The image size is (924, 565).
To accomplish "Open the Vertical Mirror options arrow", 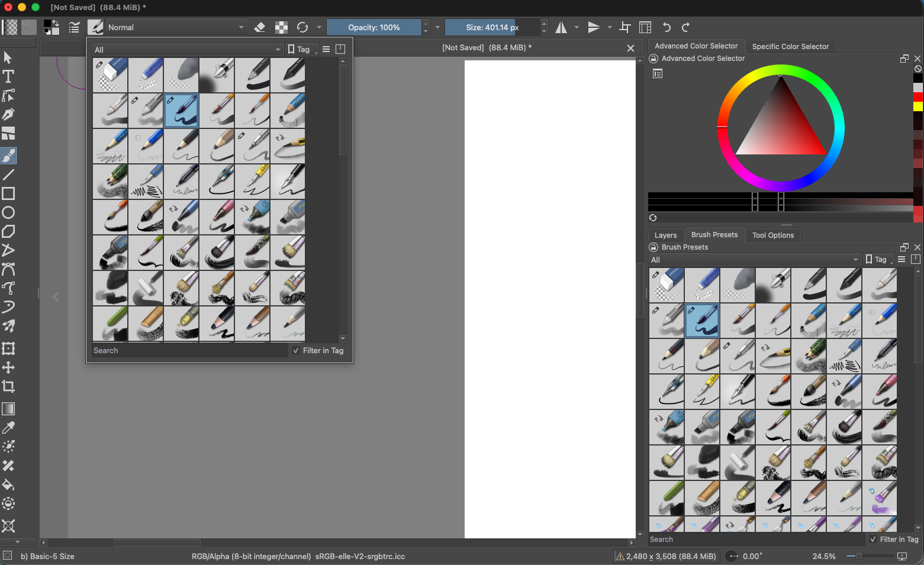I will pyautogui.click(x=610, y=27).
